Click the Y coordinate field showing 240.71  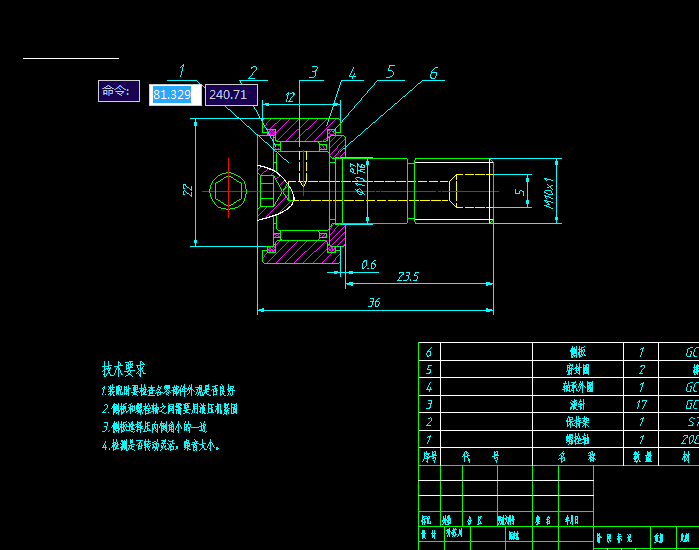[x=231, y=95]
